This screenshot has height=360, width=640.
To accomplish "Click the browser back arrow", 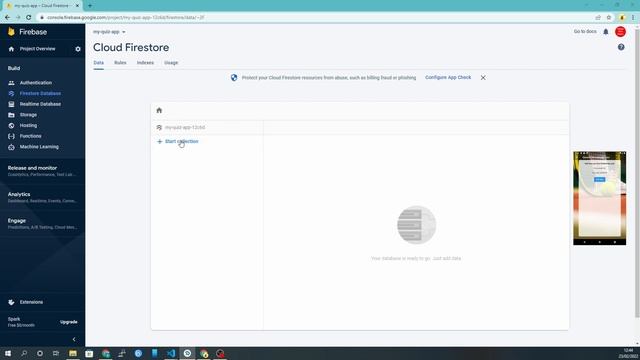I will (x=7, y=18).
